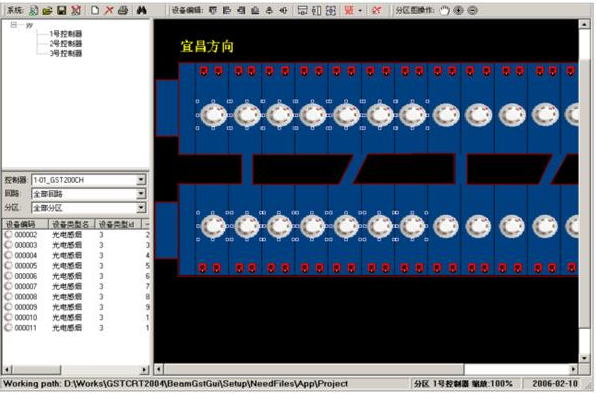This screenshot has width=596, height=396.
Task: Click the printer icon
Action: pyautogui.click(x=123, y=10)
